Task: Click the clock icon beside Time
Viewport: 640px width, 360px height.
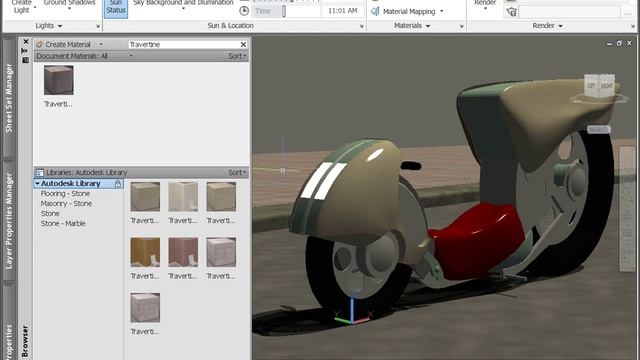Action: (244, 11)
